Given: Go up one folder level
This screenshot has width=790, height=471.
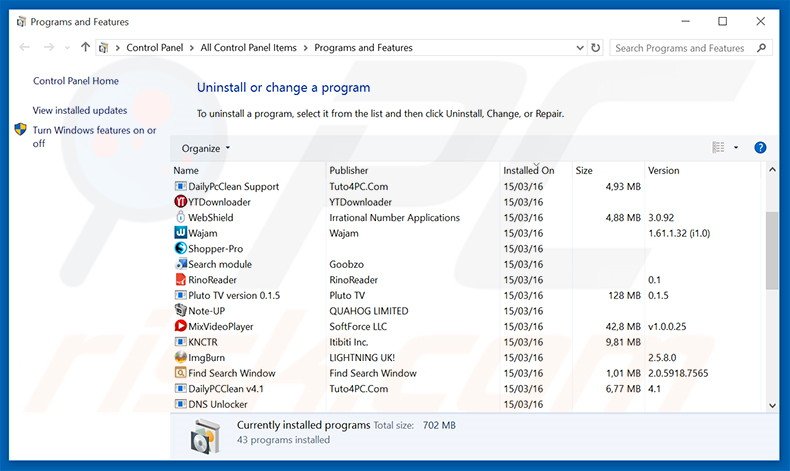Looking at the screenshot, I should 85,47.
